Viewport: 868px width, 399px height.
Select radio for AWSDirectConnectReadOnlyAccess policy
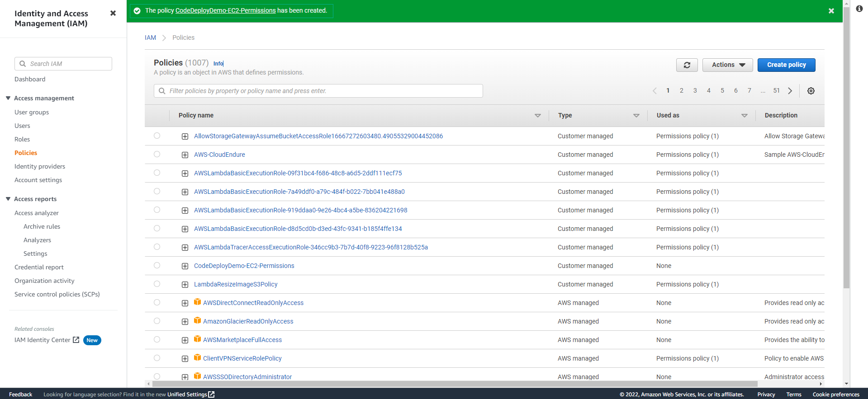pyautogui.click(x=157, y=302)
